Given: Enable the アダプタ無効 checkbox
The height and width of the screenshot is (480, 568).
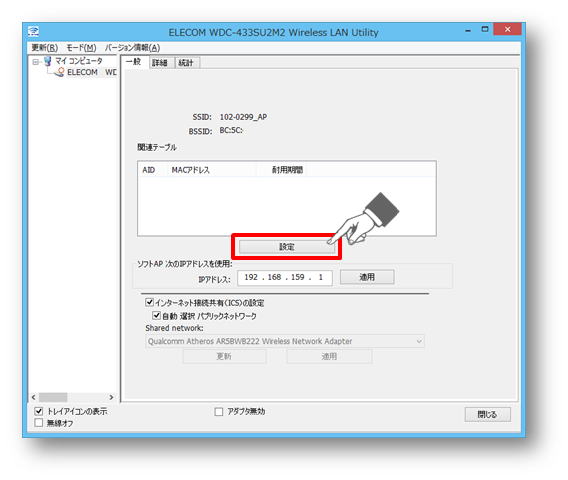Looking at the screenshot, I should point(219,412).
